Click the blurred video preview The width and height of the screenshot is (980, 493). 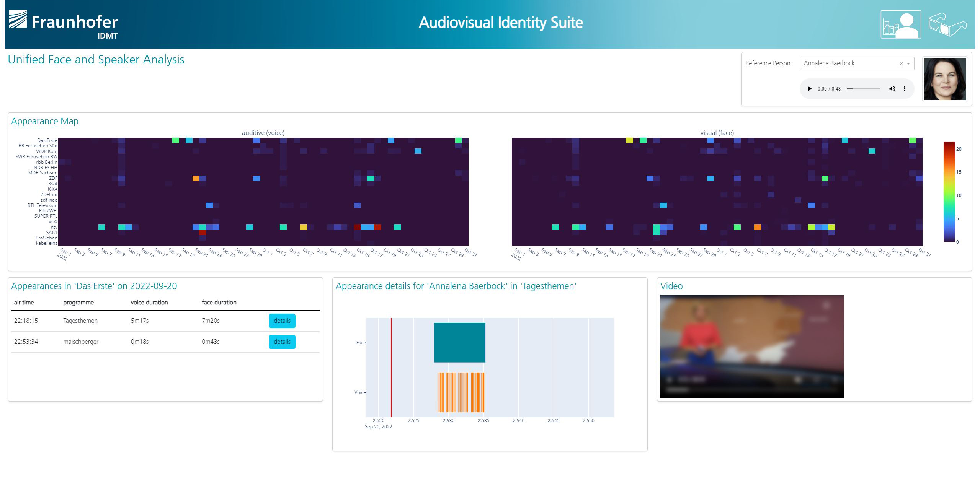tap(752, 346)
